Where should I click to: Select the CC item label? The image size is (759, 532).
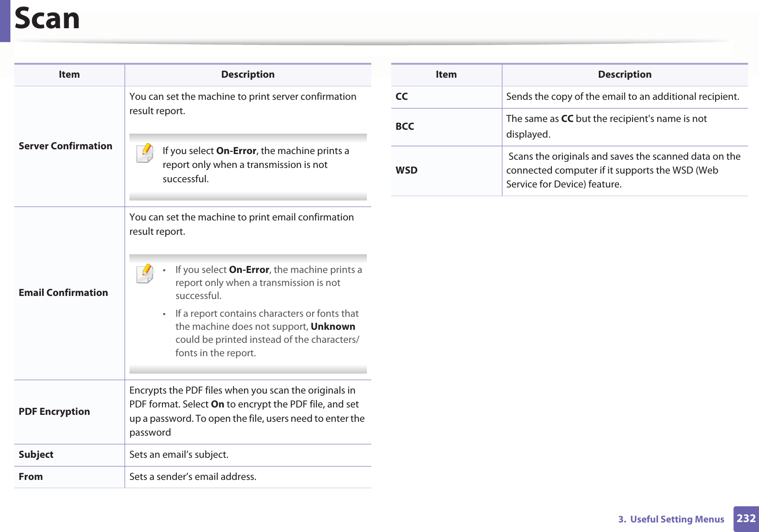pyautogui.click(x=402, y=97)
